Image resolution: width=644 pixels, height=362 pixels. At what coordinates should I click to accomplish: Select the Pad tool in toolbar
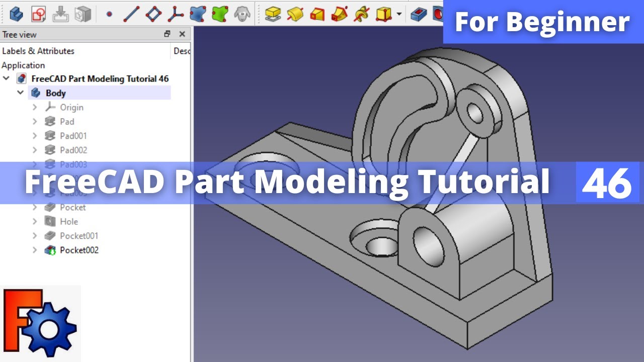pyautogui.click(x=273, y=14)
